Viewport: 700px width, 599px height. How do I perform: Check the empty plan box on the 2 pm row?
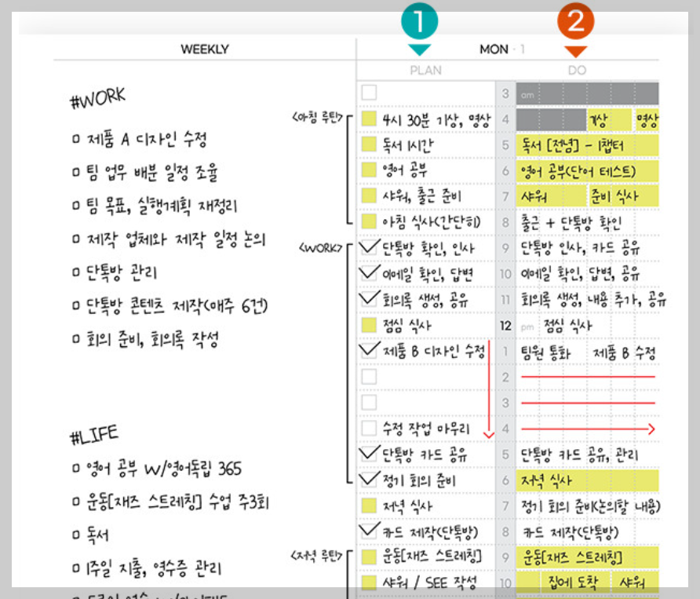pos(369,377)
